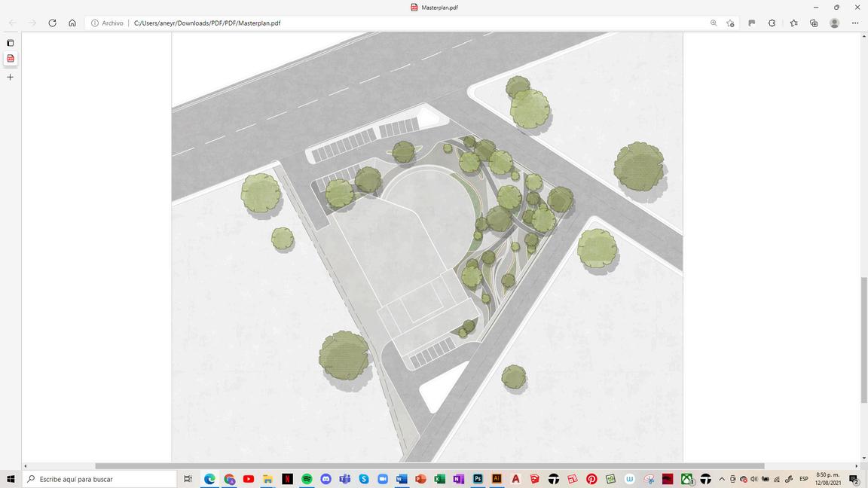Open PowerPoint from the taskbar

click(x=420, y=479)
